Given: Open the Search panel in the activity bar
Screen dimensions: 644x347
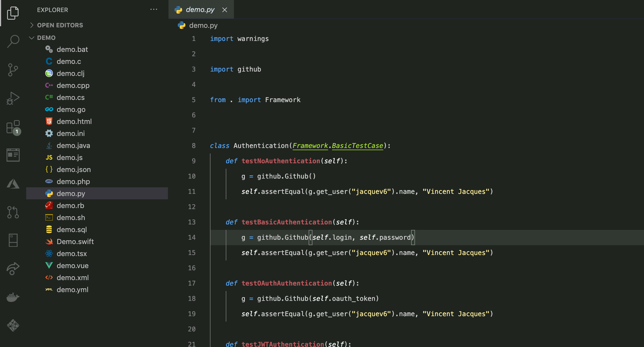Looking at the screenshot, I should point(13,41).
